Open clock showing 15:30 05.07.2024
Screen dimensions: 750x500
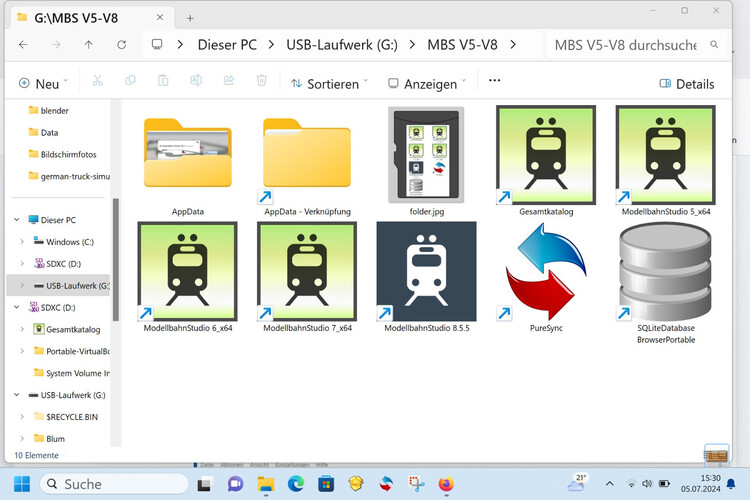coord(701,484)
